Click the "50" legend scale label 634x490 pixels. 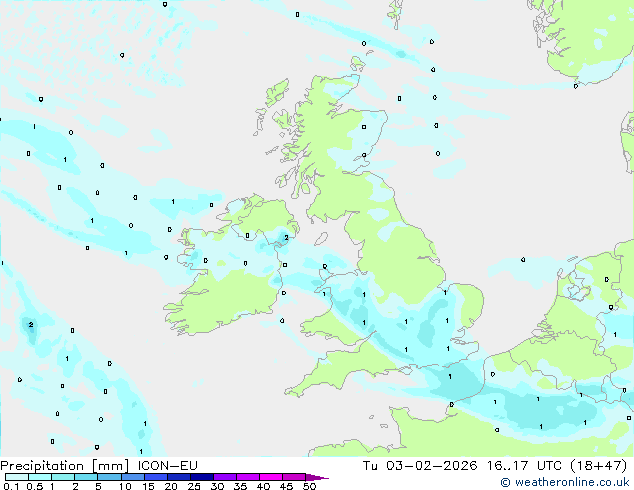(309, 486)
